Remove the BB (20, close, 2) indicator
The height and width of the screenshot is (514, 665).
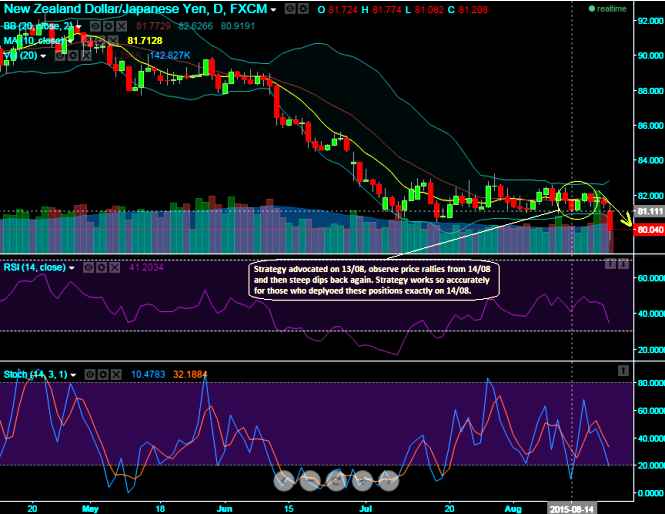coord(122,26)
